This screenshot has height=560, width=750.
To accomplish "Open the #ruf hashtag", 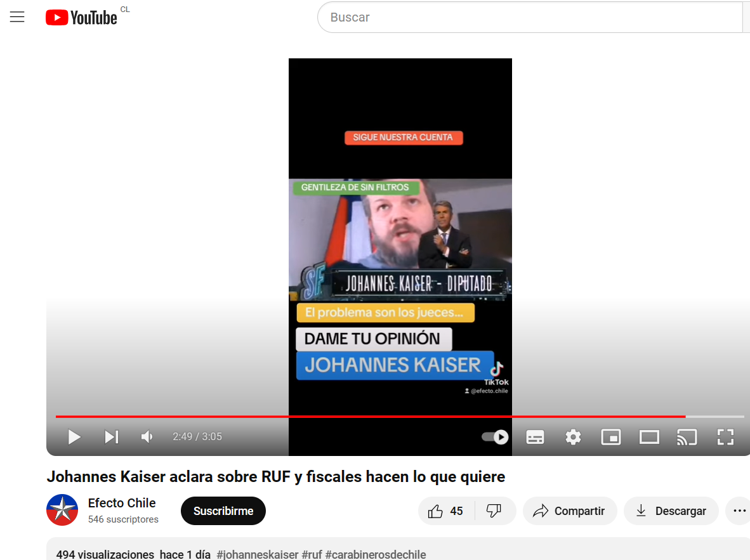I will point(312,554).
